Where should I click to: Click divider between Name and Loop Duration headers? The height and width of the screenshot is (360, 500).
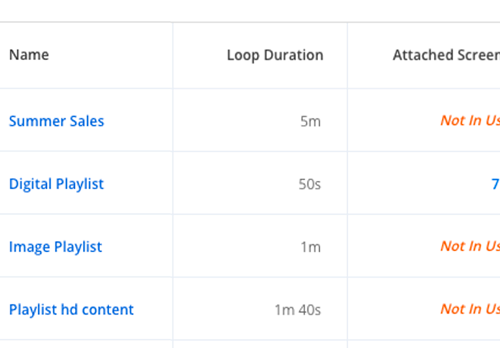[173, 55]
